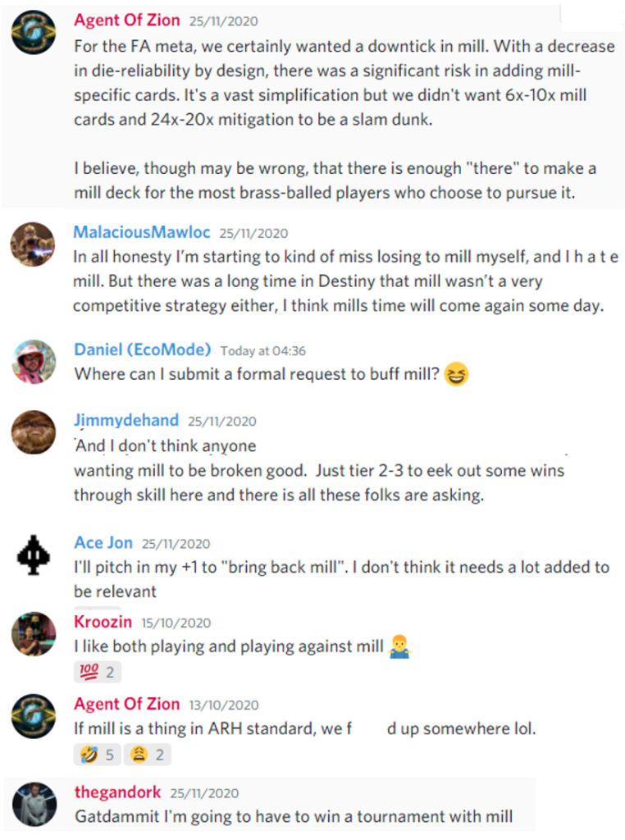Open MalaciousMawloc's profile avatar

pyautogui.click(x=34, y=246)
